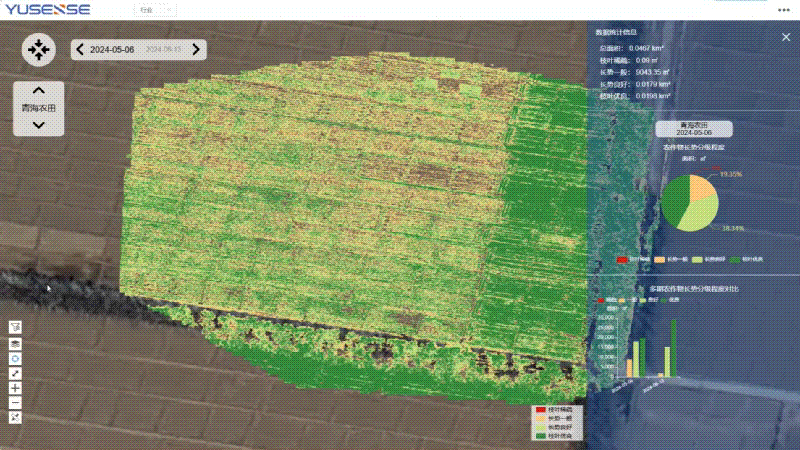Click the red swatch in map legend
800x450 pixels.
(539, 410)
